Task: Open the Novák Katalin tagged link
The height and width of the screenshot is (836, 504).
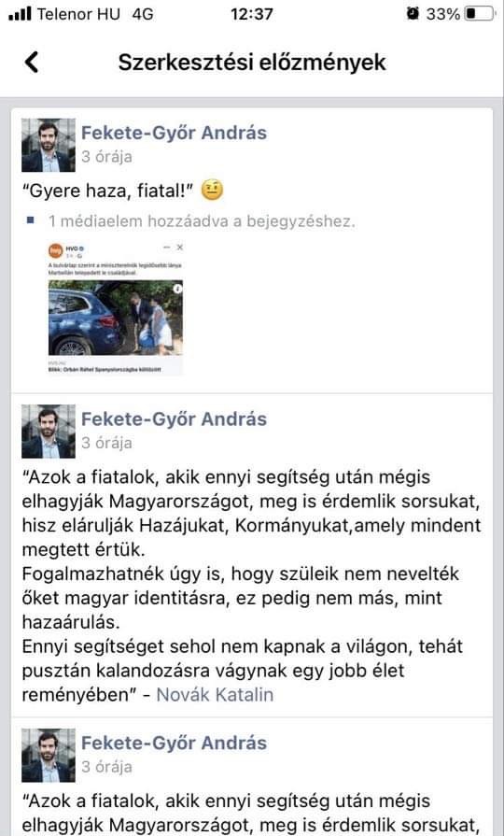Action: click(x=215, y=695)
